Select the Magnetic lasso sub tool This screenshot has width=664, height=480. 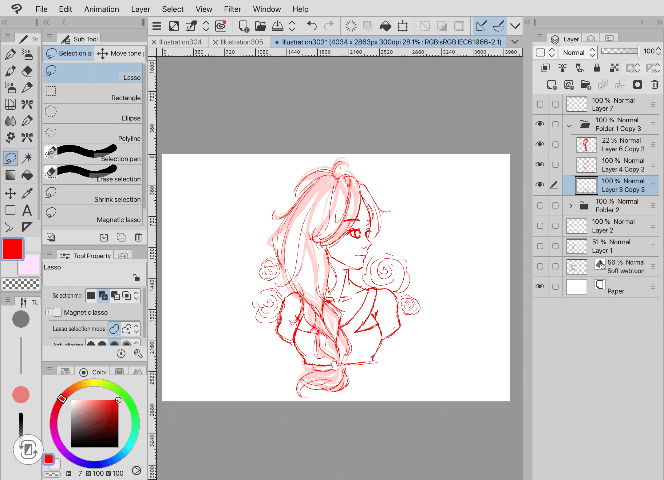[x=93, y=215]
